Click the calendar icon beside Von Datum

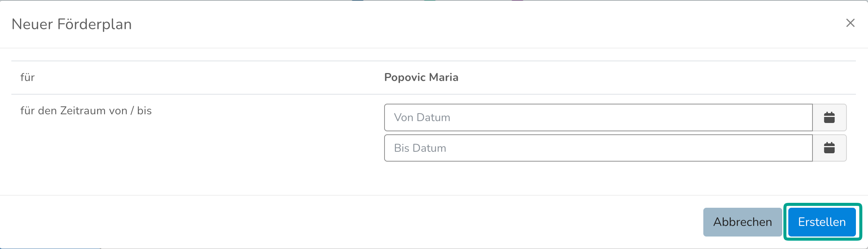pos(829,118)
